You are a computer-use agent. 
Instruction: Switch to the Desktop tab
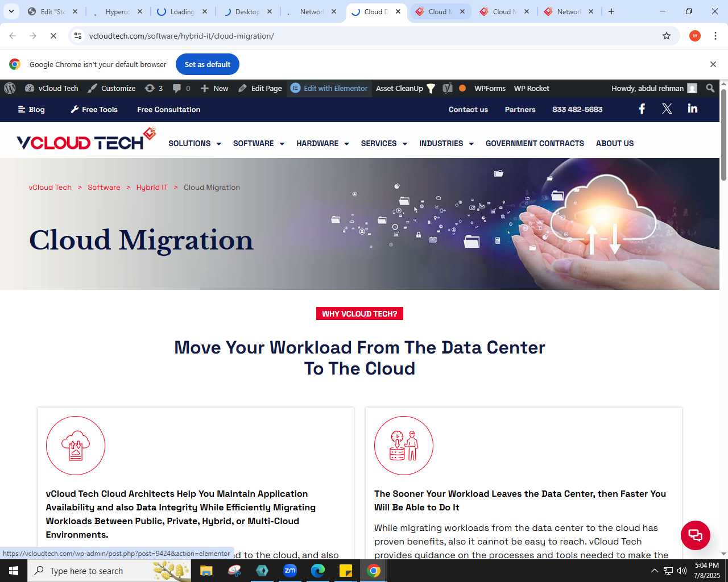pyautogui.click(x=247, y=11)
